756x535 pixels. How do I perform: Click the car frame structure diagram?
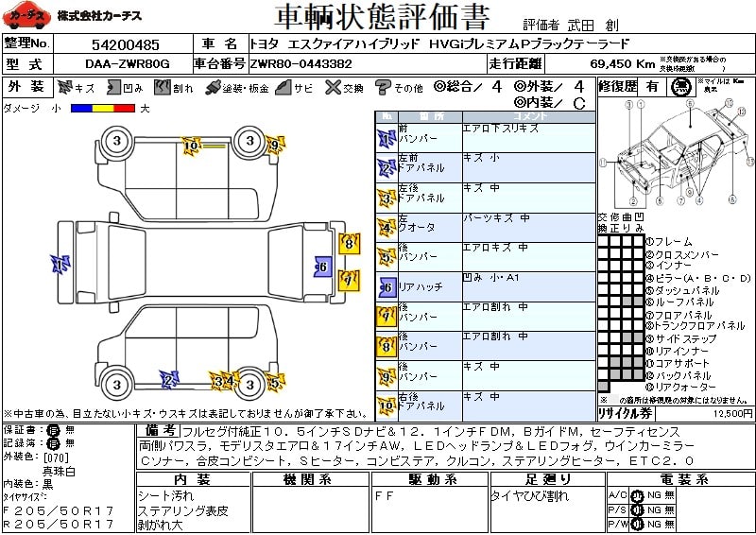(x=676, y=152)
